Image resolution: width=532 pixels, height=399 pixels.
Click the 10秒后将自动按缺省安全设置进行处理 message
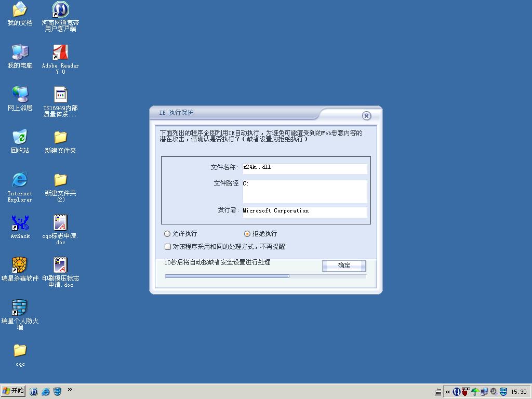click(x=218, y=262)
